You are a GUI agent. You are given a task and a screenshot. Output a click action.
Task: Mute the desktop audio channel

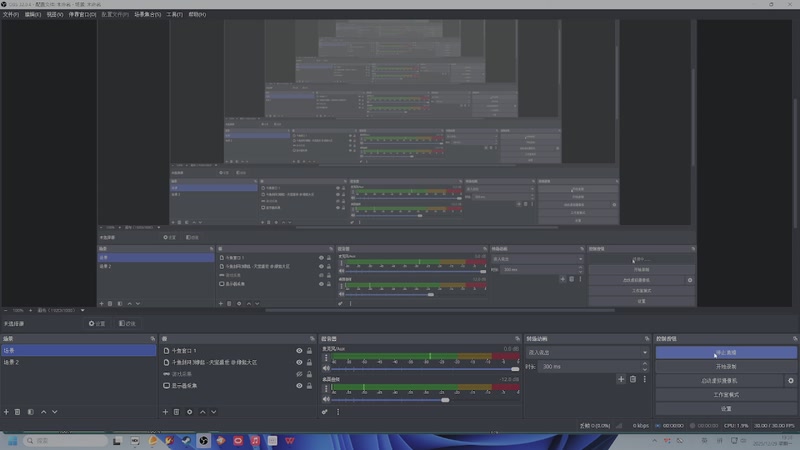coord(326,399)
